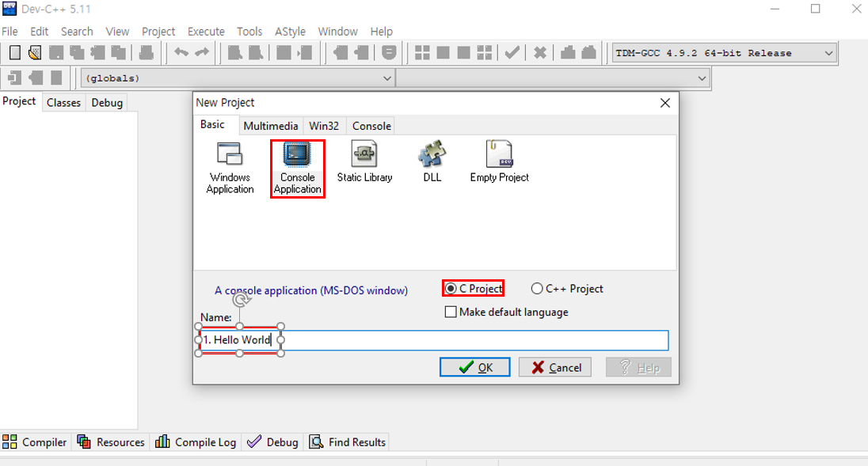Viewport: 868px width, 466px height.
Task: Click the Redo arrow icon
Action: click(202, 52)
